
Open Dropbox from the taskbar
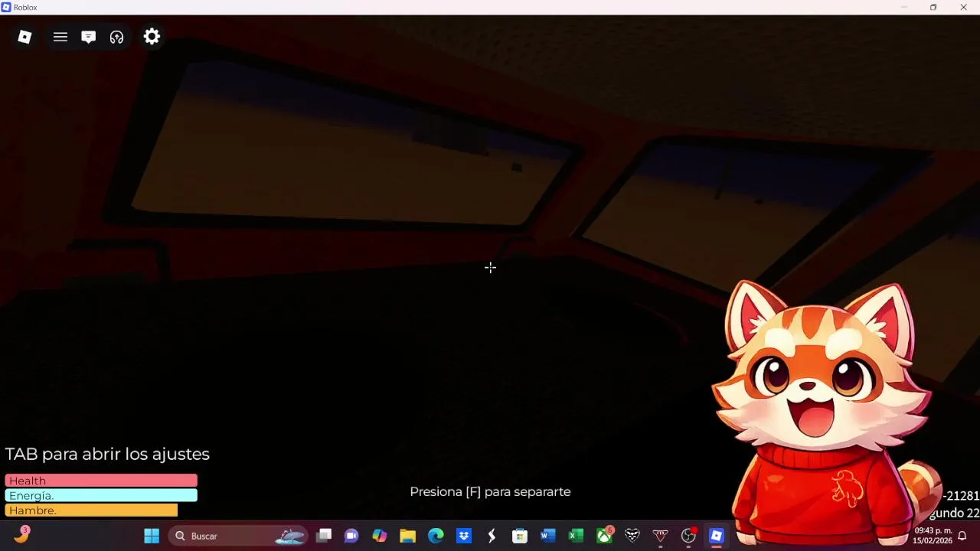coord(464,536)
